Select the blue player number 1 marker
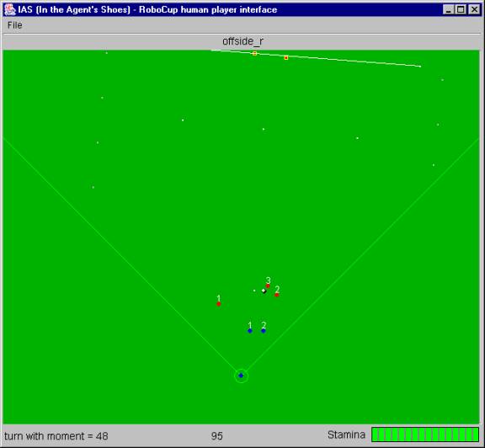Screen dimensions: 485x448 pos(250,331)
